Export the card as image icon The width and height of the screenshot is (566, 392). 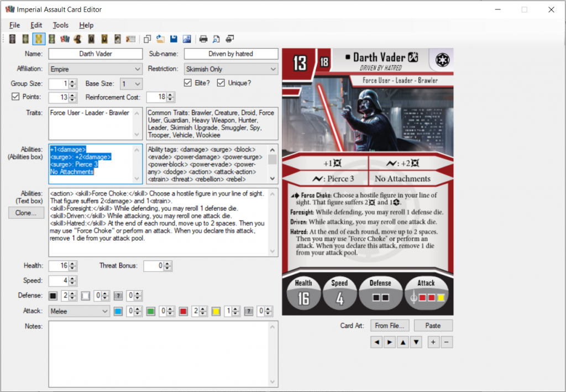[187, 39]
